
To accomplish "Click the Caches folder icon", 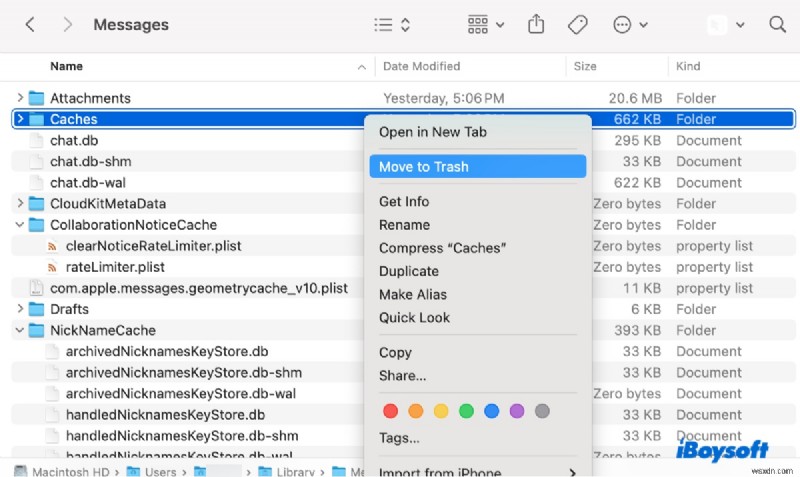I will [36, 119].
